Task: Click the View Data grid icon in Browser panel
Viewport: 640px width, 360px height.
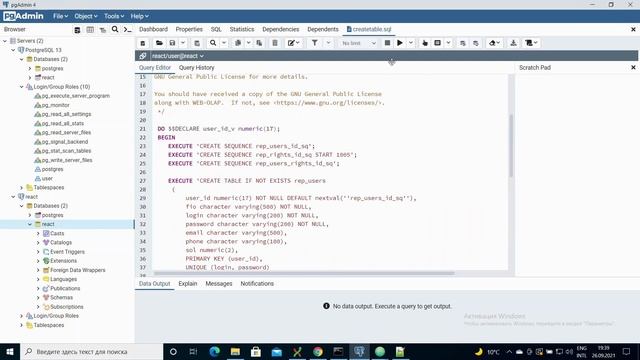Action: pos(90,30)
